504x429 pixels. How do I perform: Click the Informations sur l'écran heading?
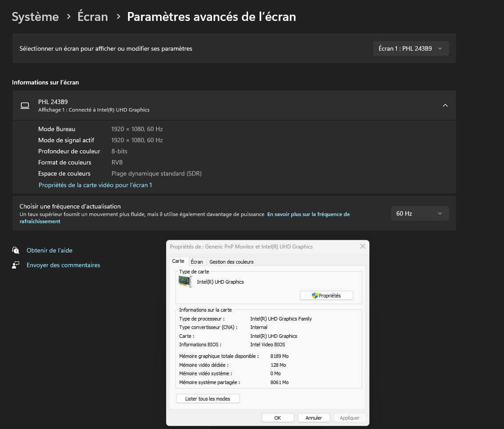pos(45,82)
